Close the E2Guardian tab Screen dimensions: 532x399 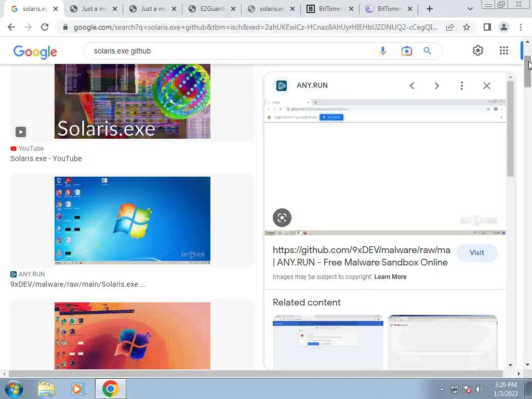(x=233, y=9)
